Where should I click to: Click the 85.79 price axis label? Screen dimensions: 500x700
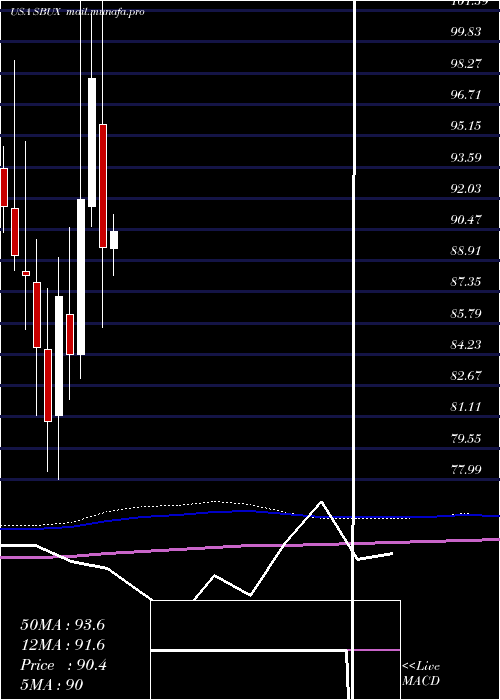(x=467, y=313)
